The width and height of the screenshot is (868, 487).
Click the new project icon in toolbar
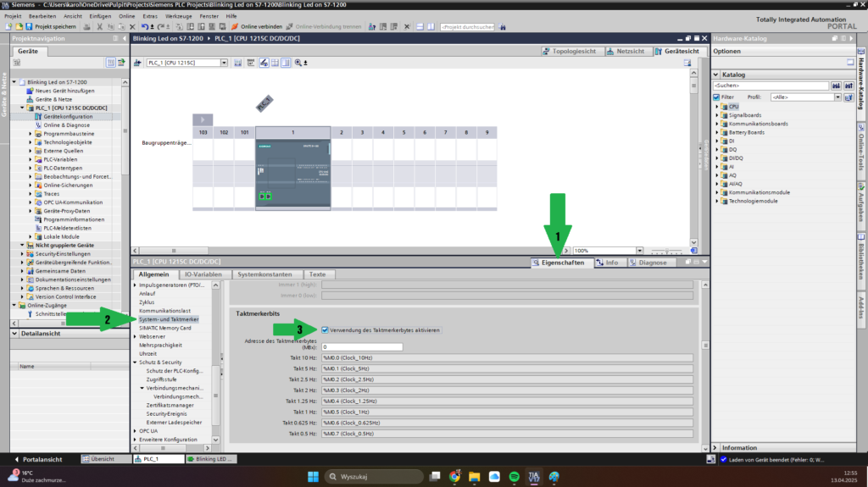point(8,26)
